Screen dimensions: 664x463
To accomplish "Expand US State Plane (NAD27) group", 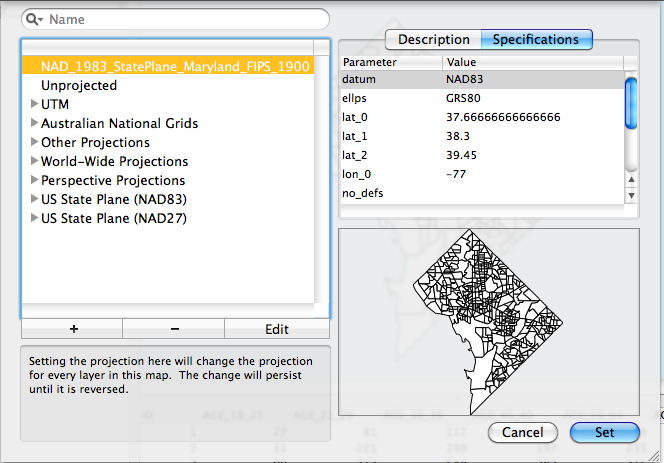I will (32, 218).
